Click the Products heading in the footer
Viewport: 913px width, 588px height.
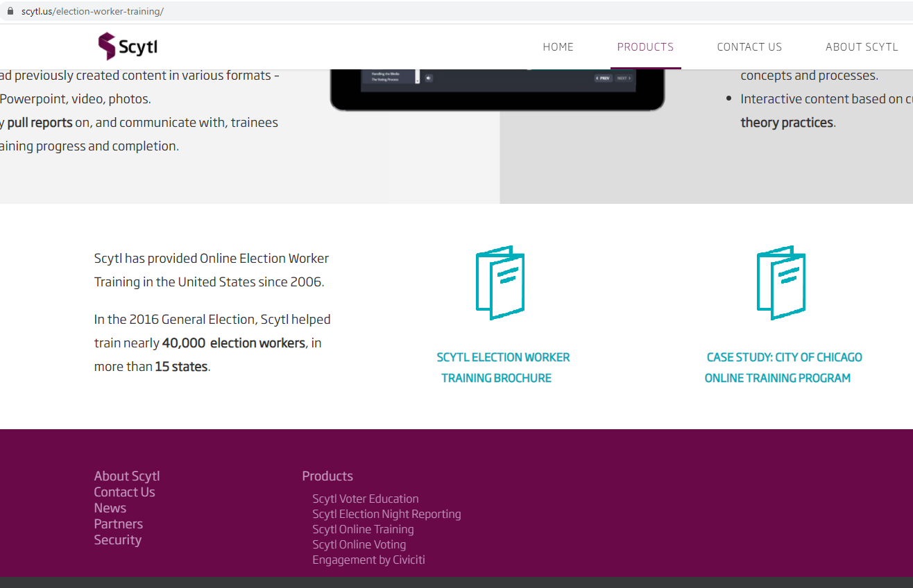(327, 476)
